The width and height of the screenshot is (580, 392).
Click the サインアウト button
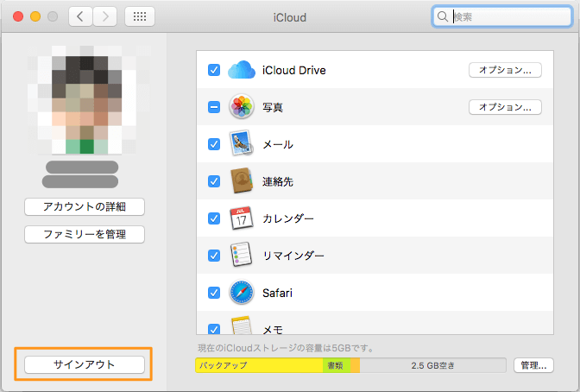(x=85, y=364)
